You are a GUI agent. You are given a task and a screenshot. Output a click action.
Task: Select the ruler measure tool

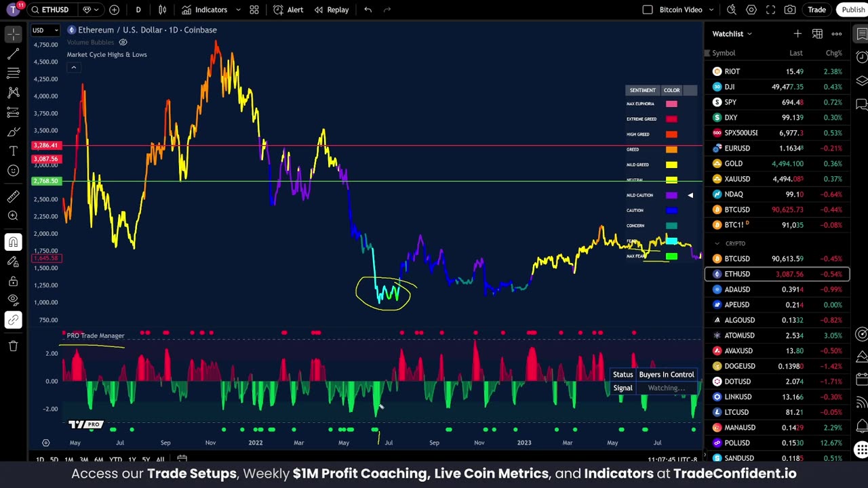[13, 197]
